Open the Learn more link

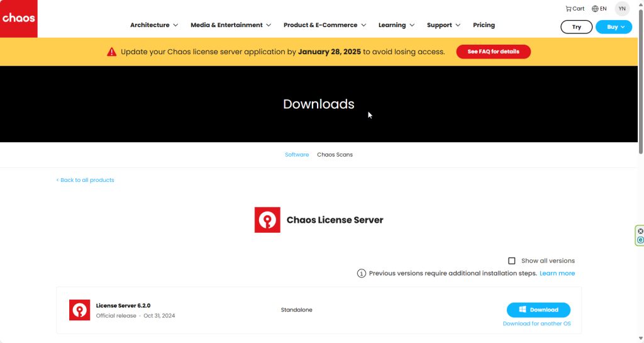(x=557, y=273)
